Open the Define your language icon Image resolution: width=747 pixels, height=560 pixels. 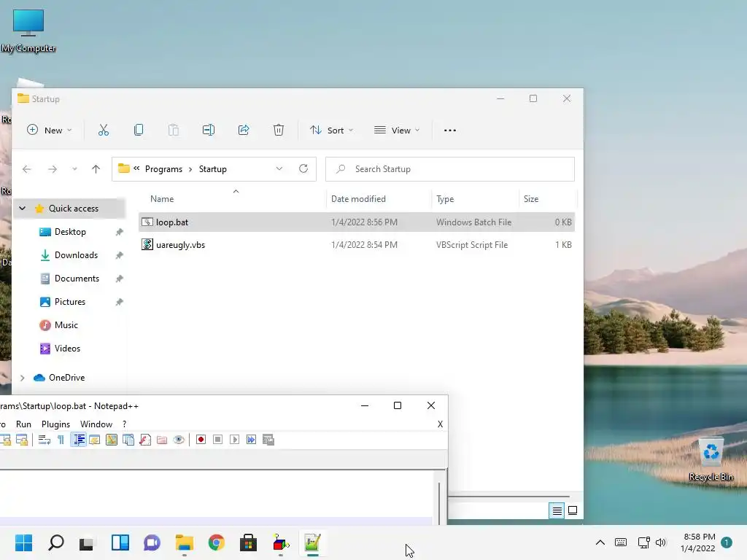click(94, 440)
